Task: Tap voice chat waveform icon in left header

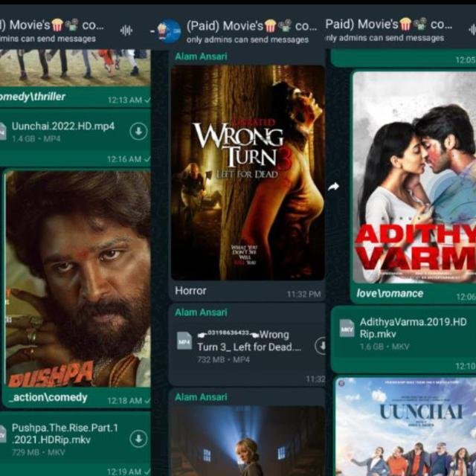Action: click(x=126, y=30)
